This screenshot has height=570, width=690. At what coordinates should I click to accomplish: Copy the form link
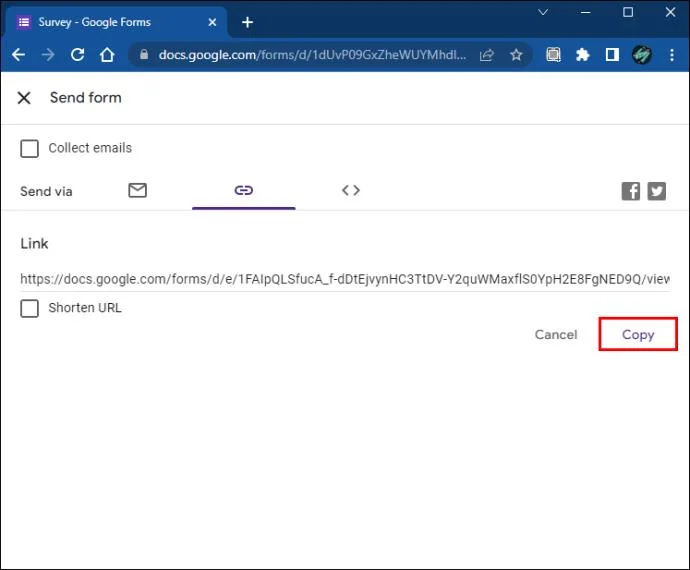(x=638, y=335)
